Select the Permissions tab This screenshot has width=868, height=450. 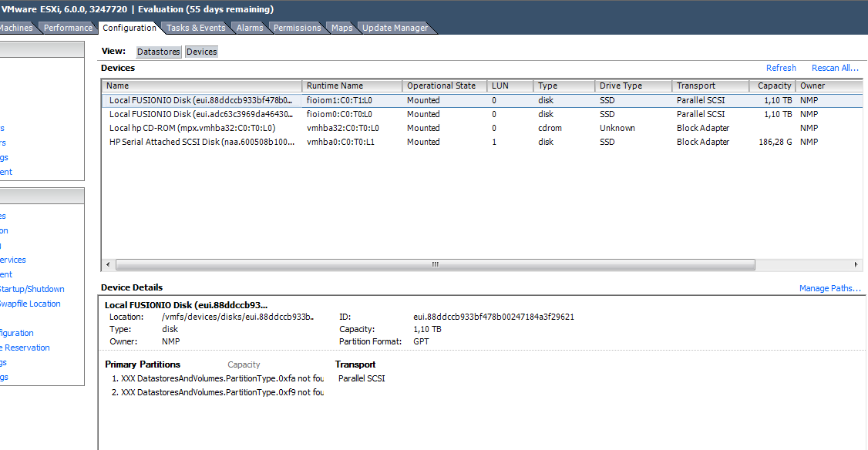point(297,28)
